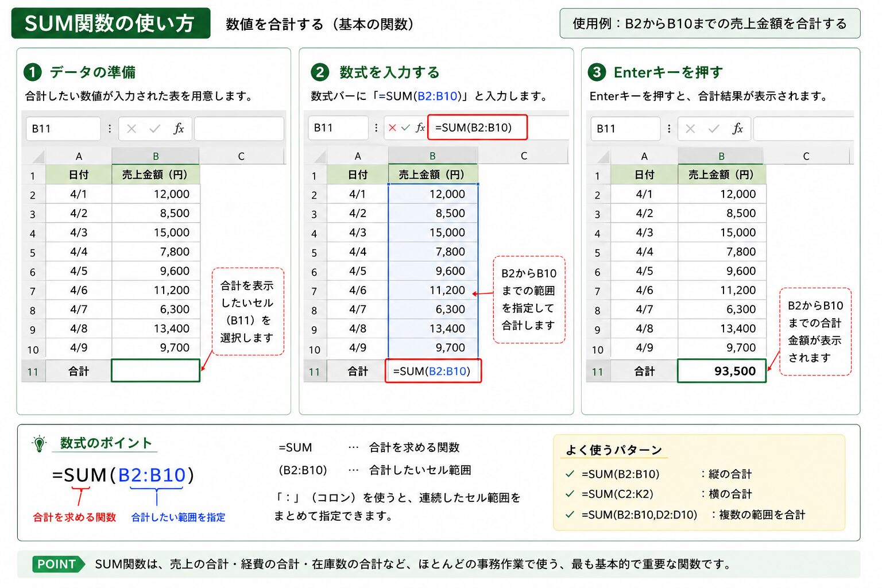882x588 pixels.
Task: Select column B header in step 1 sheet
Action: [156, 156]
